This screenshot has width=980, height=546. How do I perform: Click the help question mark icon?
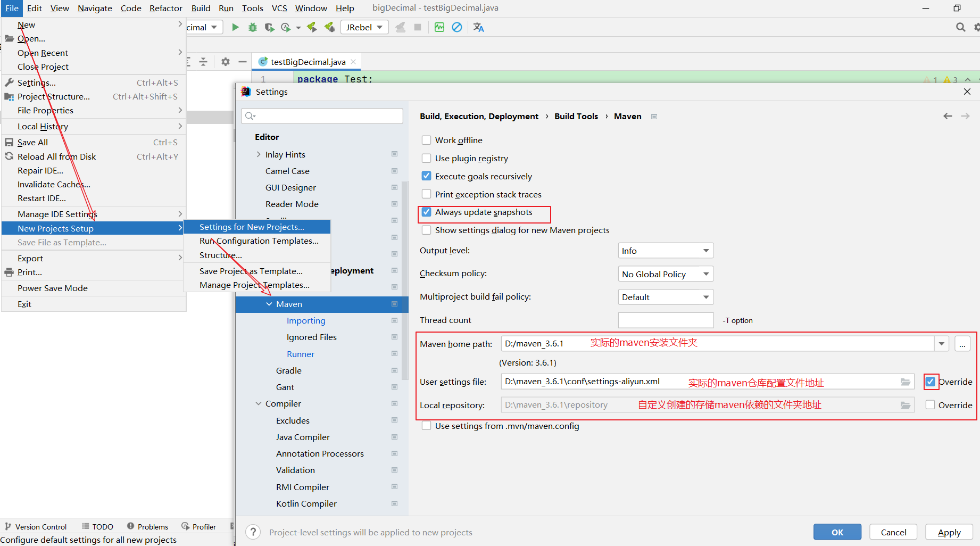click(253, 532)
